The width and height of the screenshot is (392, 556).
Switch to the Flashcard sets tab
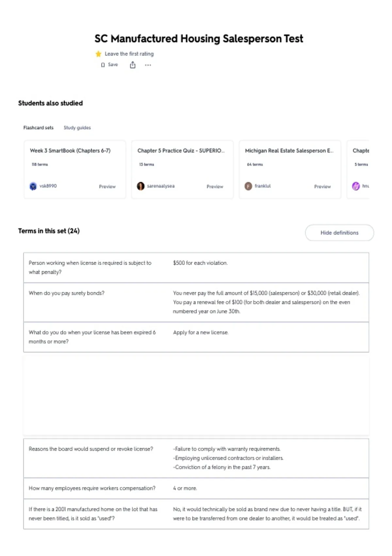(38, 128)
